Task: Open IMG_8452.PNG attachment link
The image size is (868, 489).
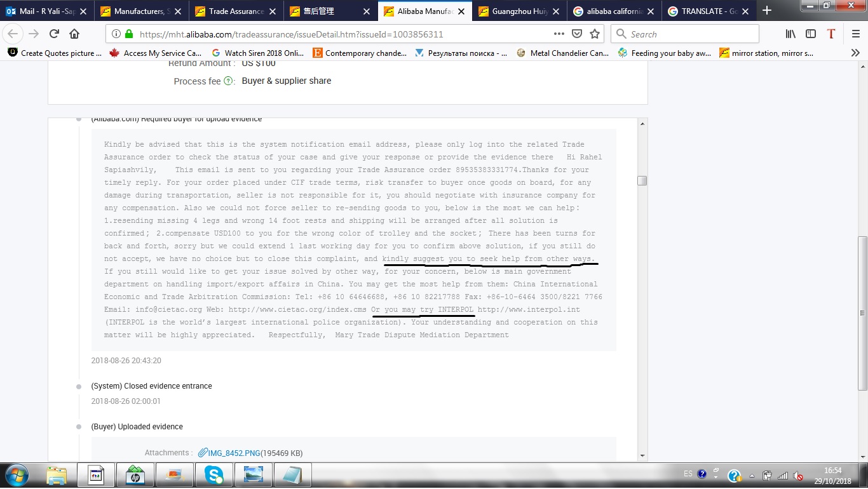Action: (x=234, y=453)
